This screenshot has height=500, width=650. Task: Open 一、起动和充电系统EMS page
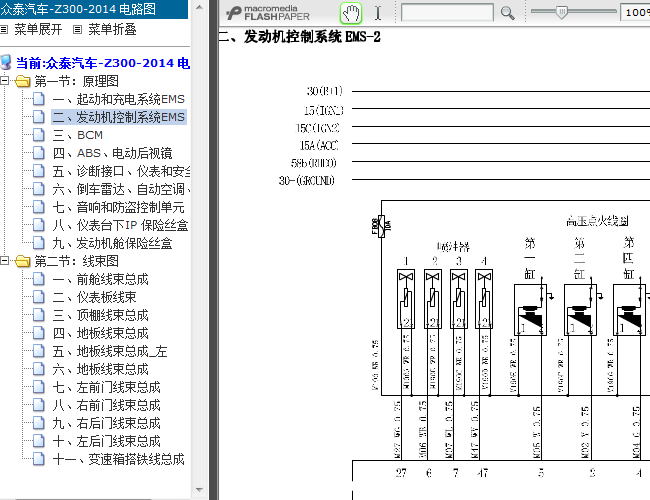[119, 99]
